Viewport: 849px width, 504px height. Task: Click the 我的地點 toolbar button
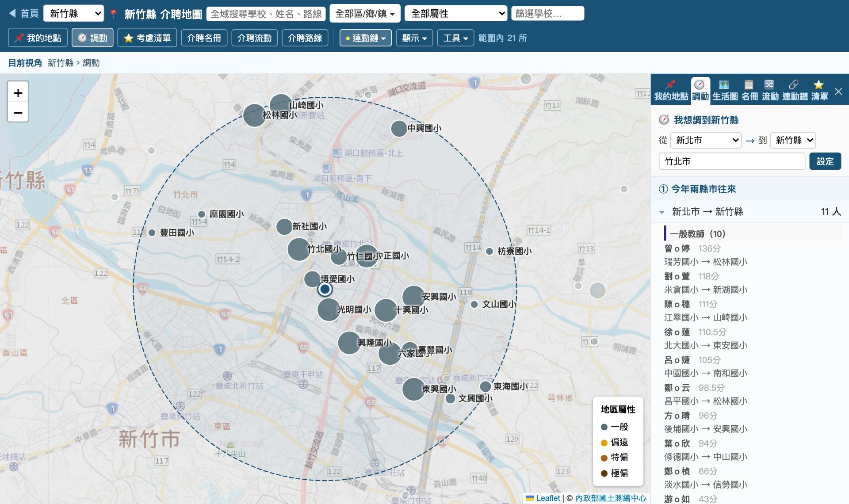[38, 38]
